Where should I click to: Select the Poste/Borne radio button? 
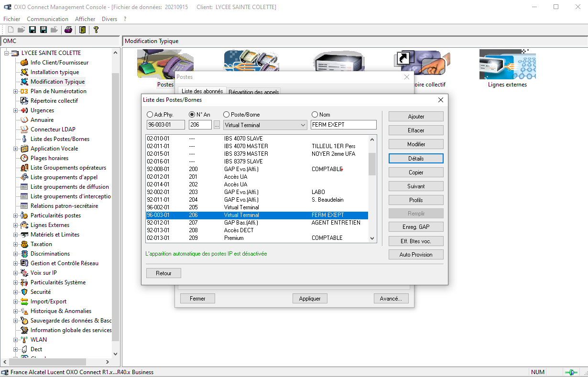point(227,115)
